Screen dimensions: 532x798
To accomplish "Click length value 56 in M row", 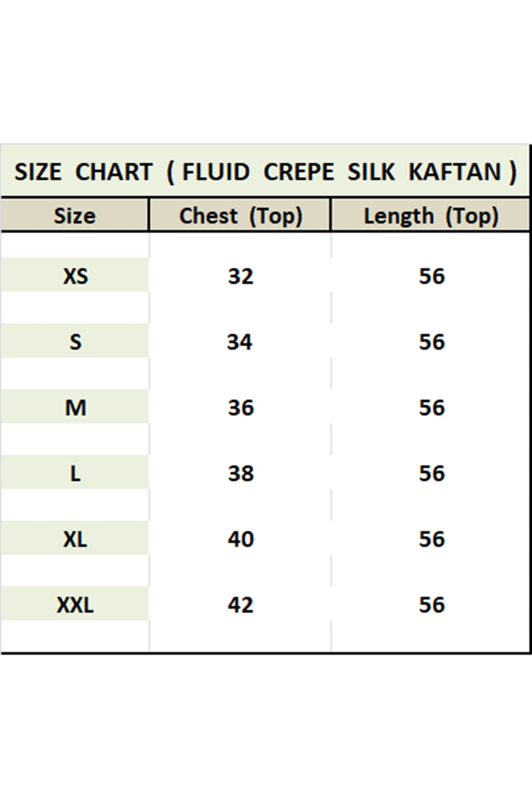I will [x=432, y=407].
